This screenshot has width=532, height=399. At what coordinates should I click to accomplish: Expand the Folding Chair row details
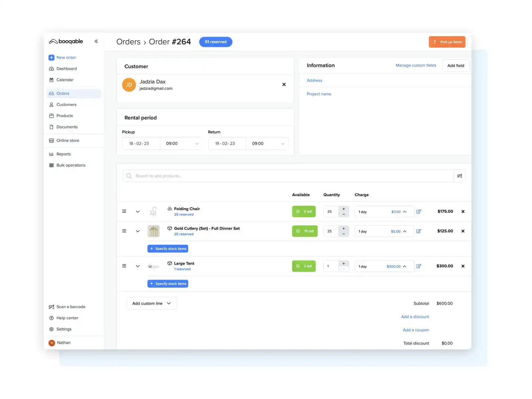coord(138,211)
